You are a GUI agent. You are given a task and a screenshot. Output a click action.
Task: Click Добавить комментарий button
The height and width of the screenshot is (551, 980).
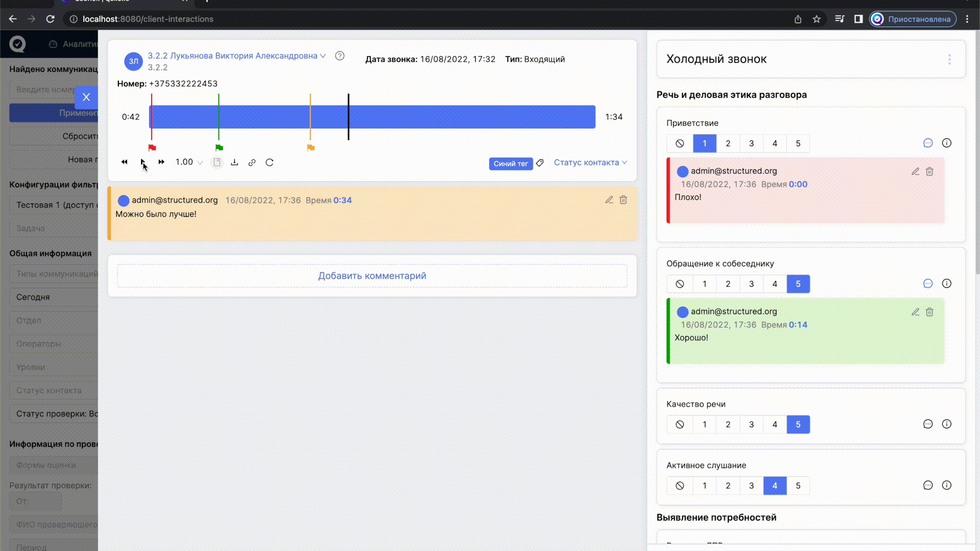(x=372, y=276)
